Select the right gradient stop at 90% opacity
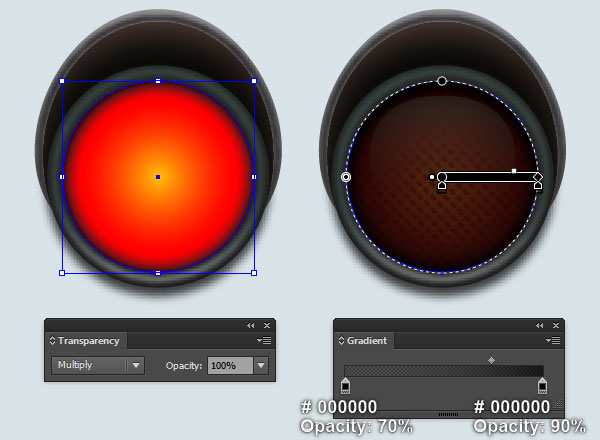Viewport: 600px width, 440px height. [x=542, y=386]
